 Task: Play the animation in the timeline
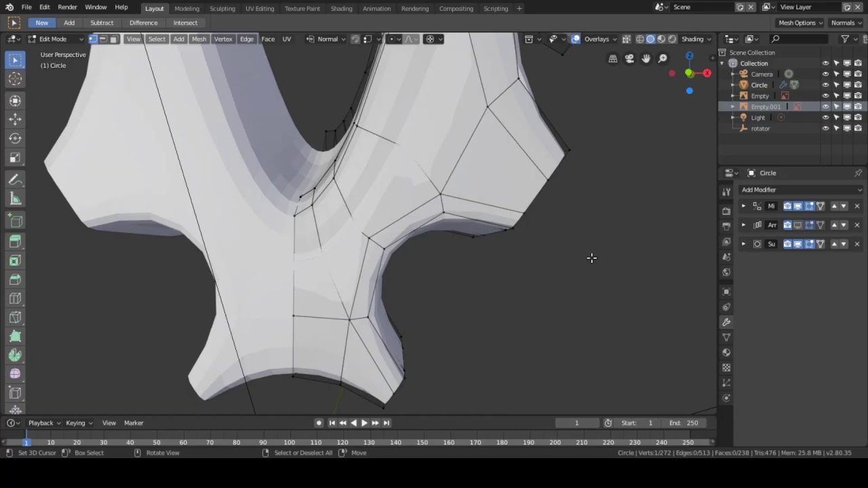coord(364,423)
